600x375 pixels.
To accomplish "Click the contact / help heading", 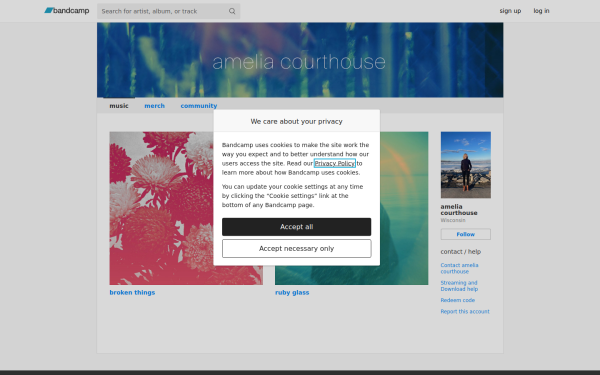I will pyautogui.click(x=461, y=252).
